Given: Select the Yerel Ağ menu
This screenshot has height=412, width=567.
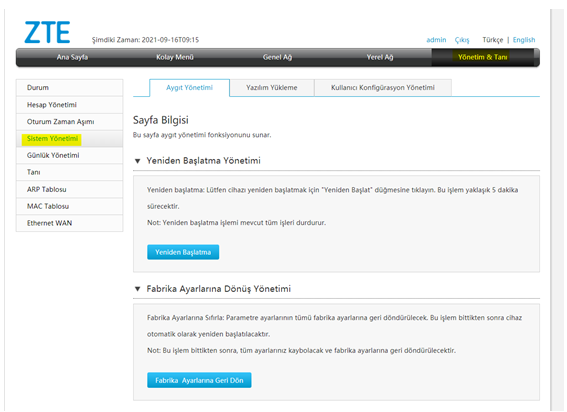Looking at the screenshot, I should click(x=380, y=57).
